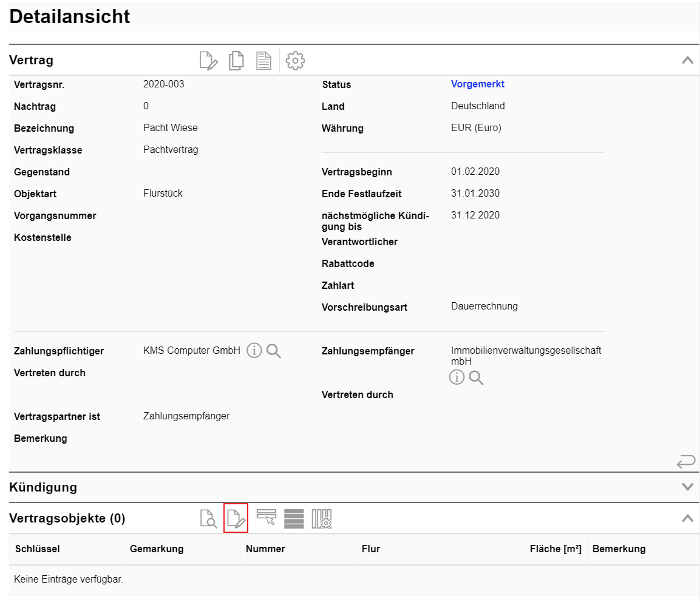Sort by the Gemarkung column header
Viewport: 700px width, 602px height.
coord(157,549)
